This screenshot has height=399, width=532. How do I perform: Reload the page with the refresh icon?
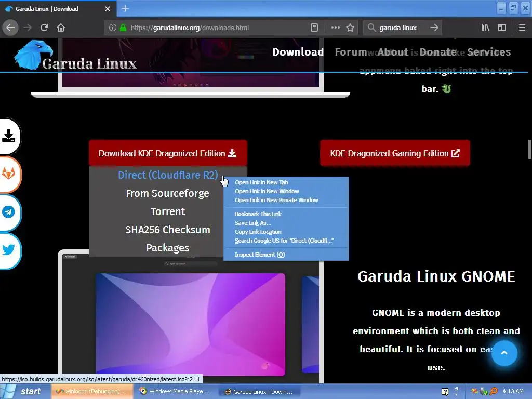pyautogui.click(x=44, y=28)
